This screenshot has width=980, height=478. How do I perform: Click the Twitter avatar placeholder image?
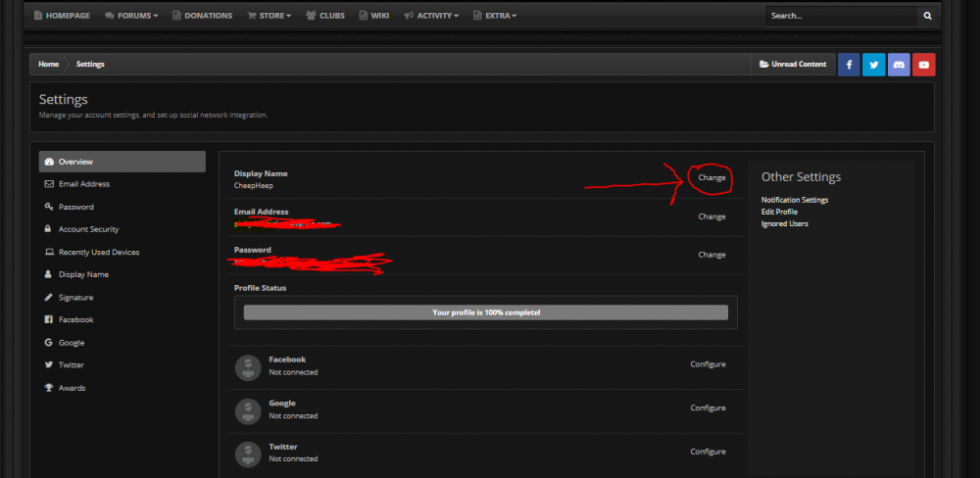(248, 454)
